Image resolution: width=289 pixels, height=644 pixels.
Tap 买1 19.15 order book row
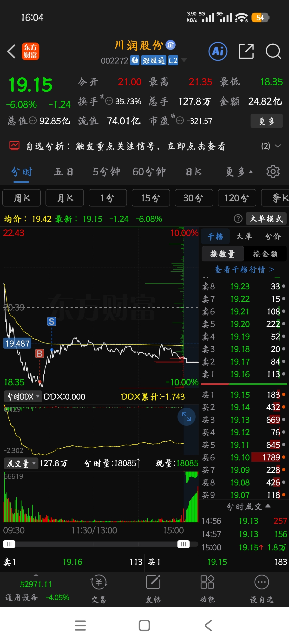[244, 395]
